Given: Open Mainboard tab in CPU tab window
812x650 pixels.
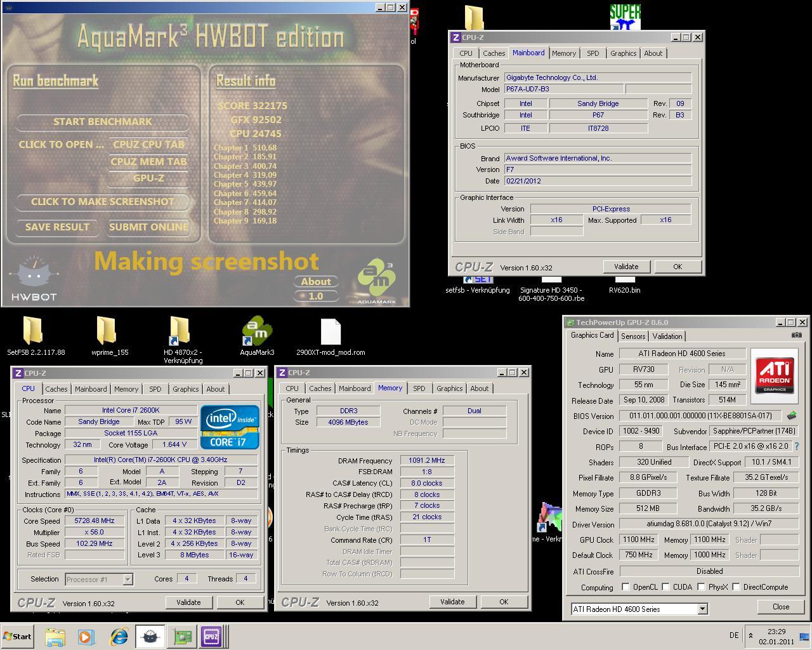Looking at the screenshot, I should [x=91, y=389].
